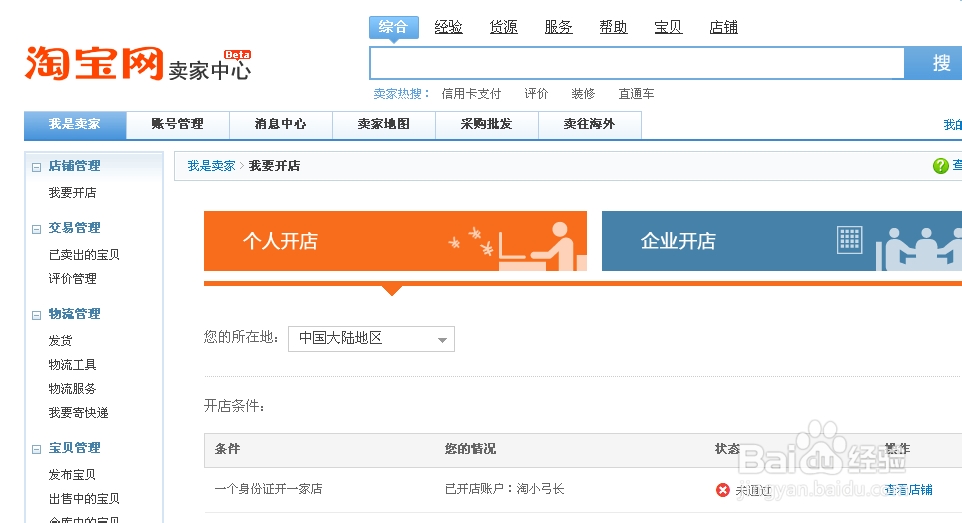Click hot search 评价
Viewport: 962px width, 523px height.
tap(536, 94)
